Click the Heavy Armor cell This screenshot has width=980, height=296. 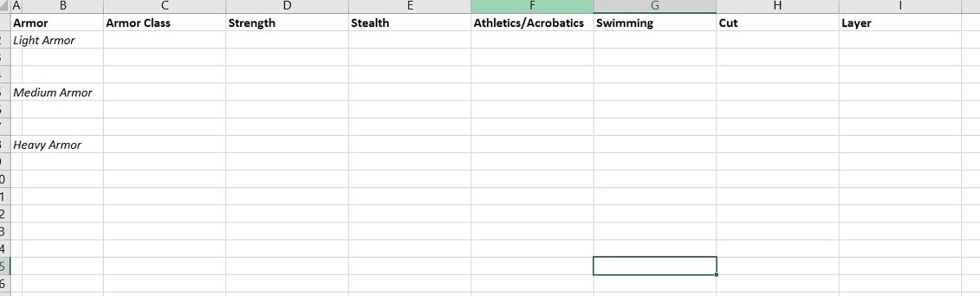(57, 145)
